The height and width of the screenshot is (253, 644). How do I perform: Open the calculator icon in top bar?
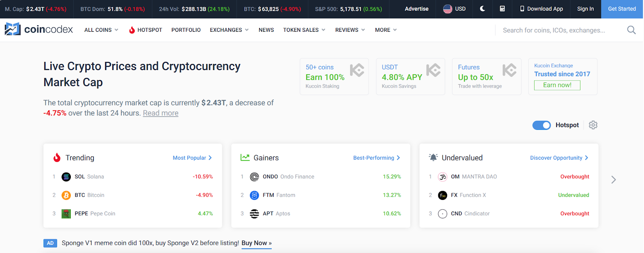pyautogui.click(x=502, y=9)
